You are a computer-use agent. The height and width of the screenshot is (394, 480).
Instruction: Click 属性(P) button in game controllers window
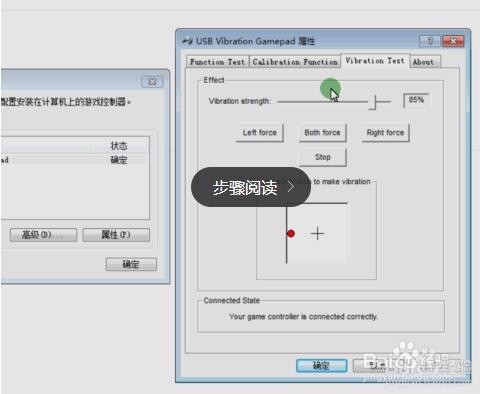116,235
